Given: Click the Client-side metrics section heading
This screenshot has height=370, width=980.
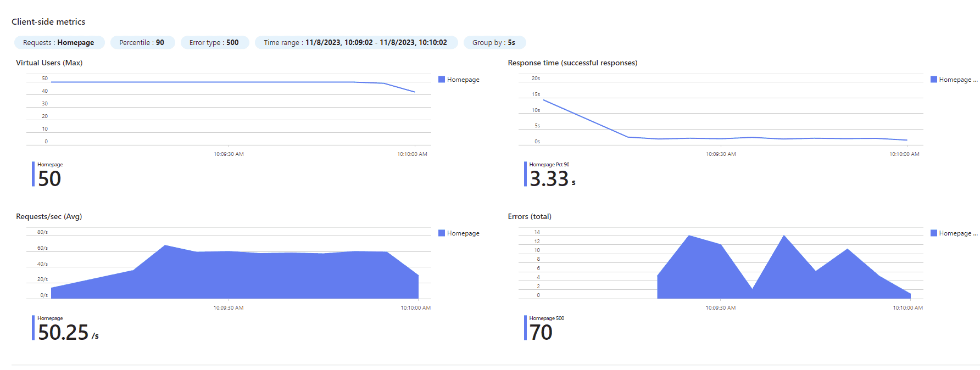Looking at the screenshot, I should click(x=48, y=22).
